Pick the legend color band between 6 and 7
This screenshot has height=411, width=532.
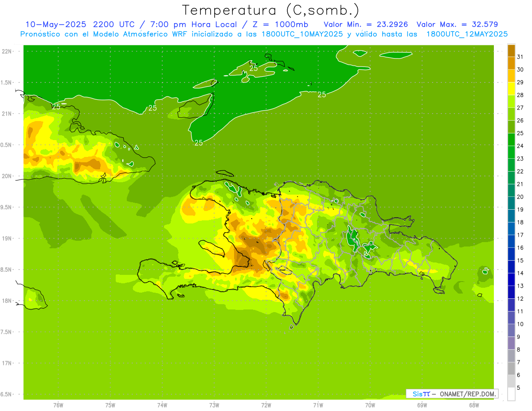[x=511, y=368]
